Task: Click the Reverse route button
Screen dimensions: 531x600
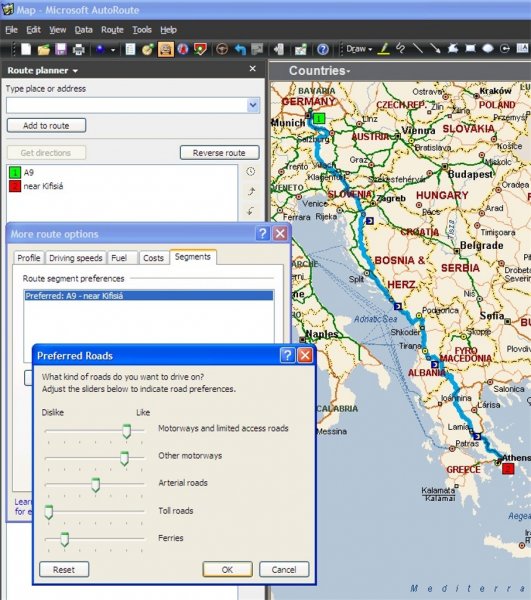Action: click(x=219, y=153)
